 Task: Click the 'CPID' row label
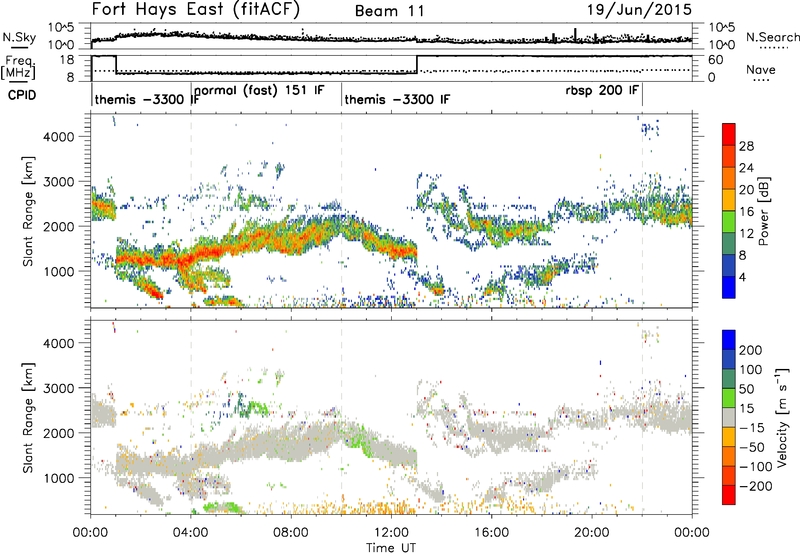pos(22,95)
